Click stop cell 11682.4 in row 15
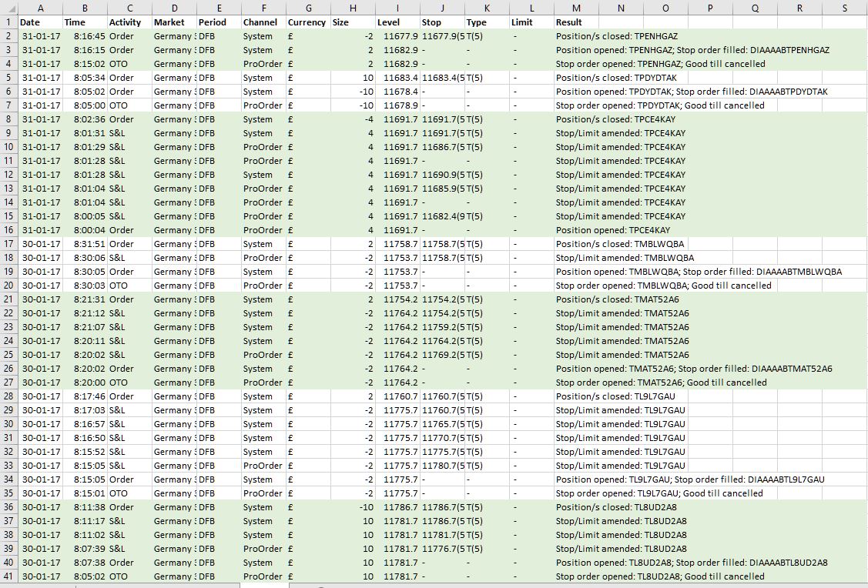Viewport: 868px width, 588px height. pos(442,216)
